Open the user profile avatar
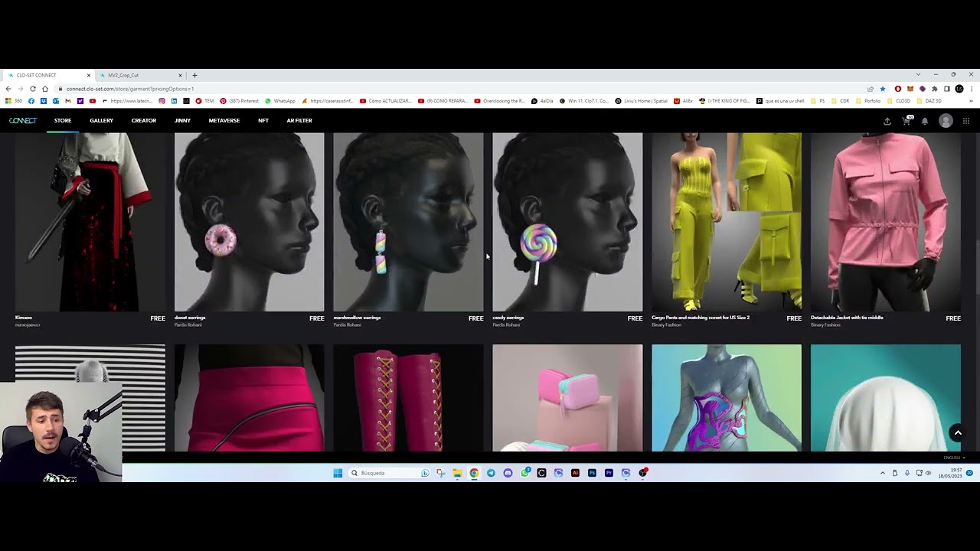Screen dimensions: 980x551 pos(946,121)
